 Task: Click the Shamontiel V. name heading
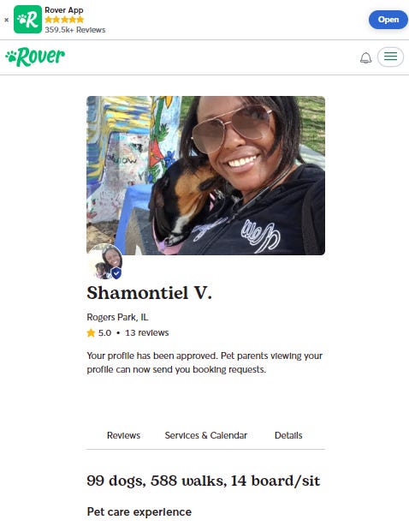(x=150, y=293)
